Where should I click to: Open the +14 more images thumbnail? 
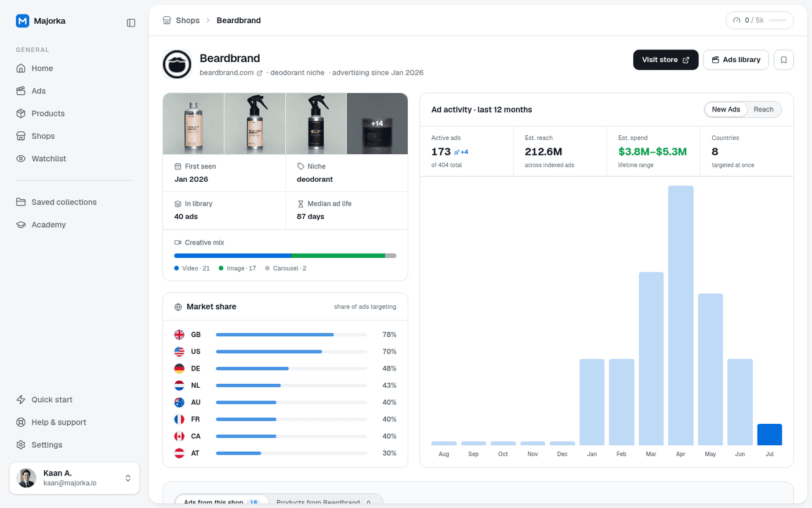click(377, 124)
